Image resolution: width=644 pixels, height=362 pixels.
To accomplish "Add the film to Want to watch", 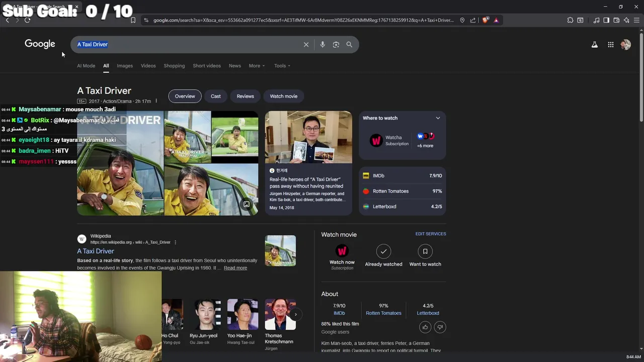I will 425,256.
